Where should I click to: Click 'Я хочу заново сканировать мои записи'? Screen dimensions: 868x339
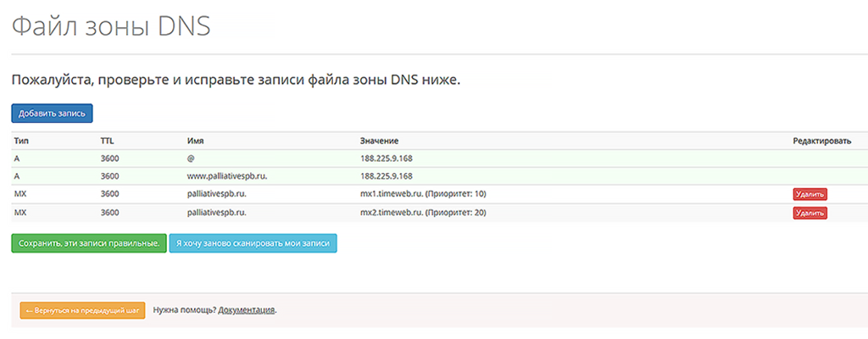click(253, 243)
